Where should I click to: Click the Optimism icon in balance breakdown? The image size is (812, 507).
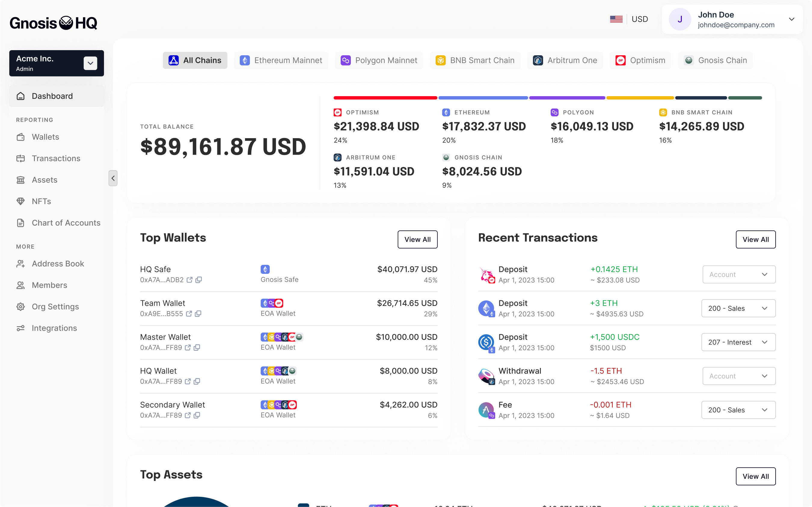(338, 112)
